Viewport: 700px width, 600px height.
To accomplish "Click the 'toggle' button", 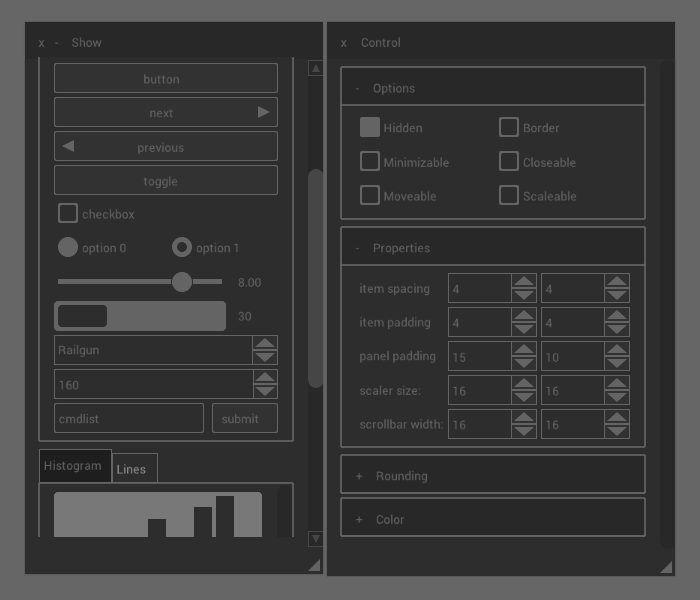I will [x=166, y=180].
